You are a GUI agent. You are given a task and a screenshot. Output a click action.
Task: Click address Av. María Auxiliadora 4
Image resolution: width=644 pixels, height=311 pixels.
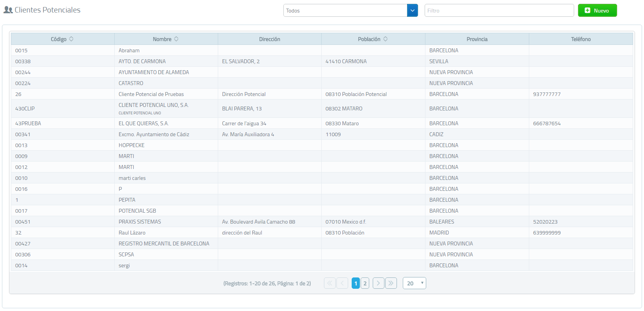(x=248, y=134)
